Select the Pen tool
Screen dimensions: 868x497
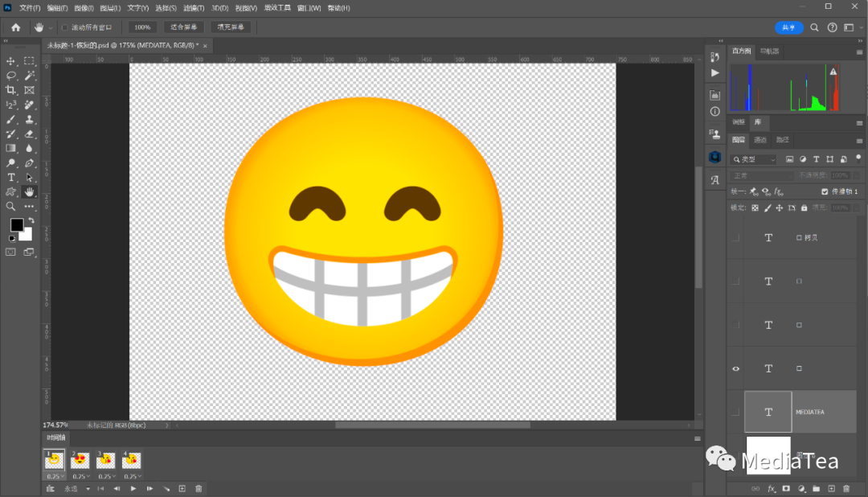[x=27, y=162]
